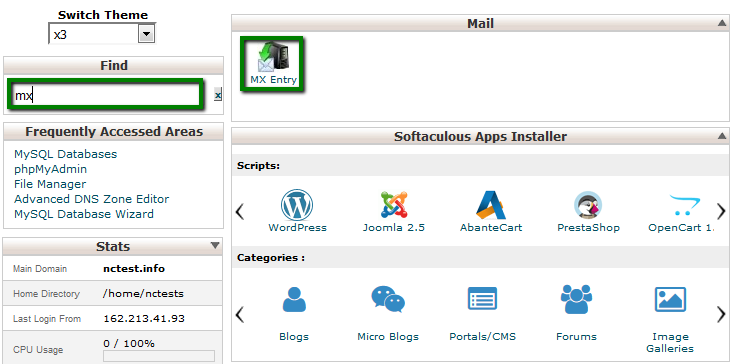
Task: Show next scripts with right arrow
Action: pos(721,211)
